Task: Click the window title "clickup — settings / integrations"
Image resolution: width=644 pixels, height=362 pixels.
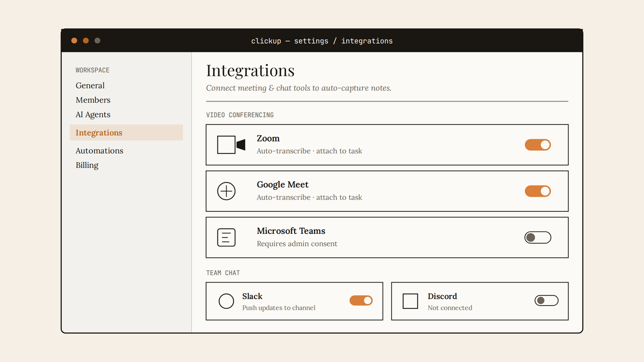Action: tap(322, 41)
